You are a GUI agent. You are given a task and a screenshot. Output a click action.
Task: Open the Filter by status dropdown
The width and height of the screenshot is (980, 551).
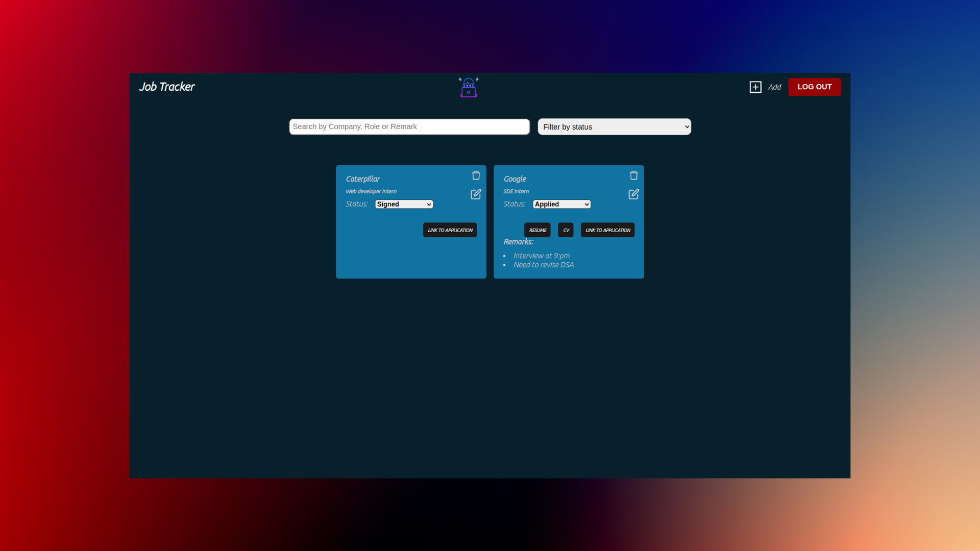coord(614,127)
